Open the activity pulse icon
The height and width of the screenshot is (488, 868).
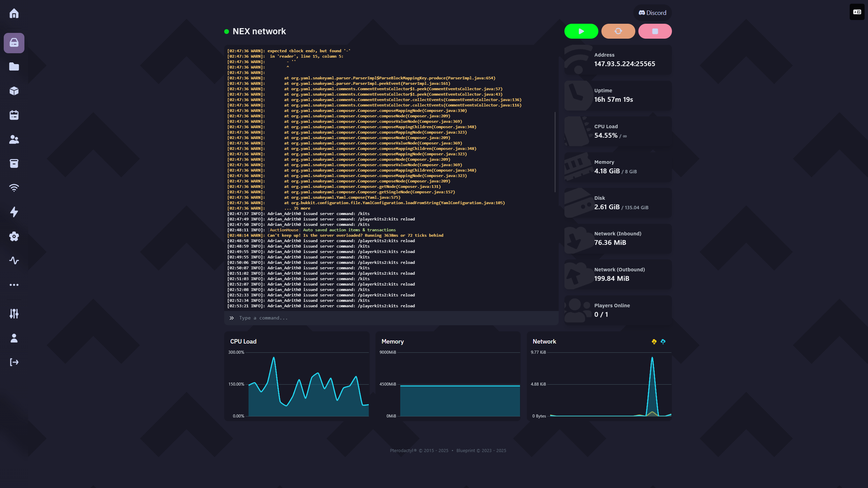tap(14, 260)
